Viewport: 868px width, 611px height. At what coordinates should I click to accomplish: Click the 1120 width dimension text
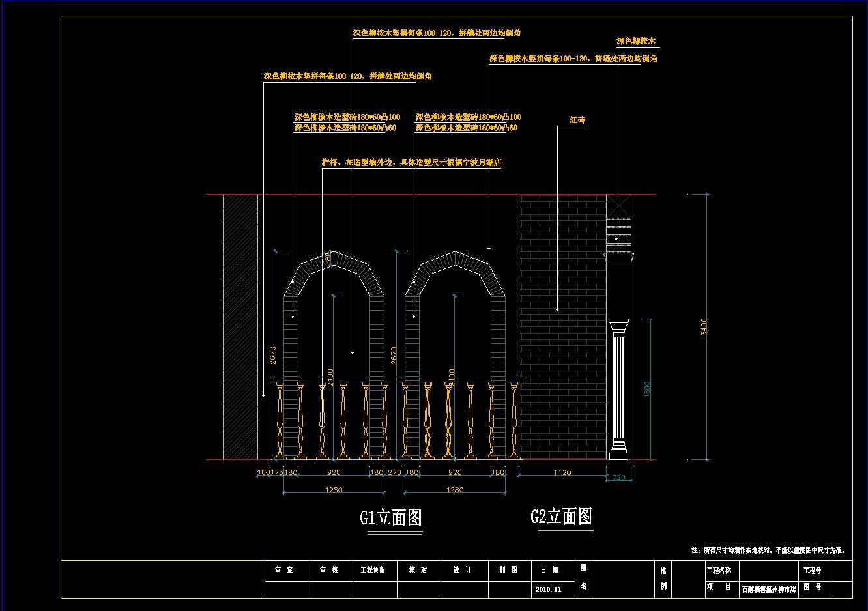tap(562, 472)
